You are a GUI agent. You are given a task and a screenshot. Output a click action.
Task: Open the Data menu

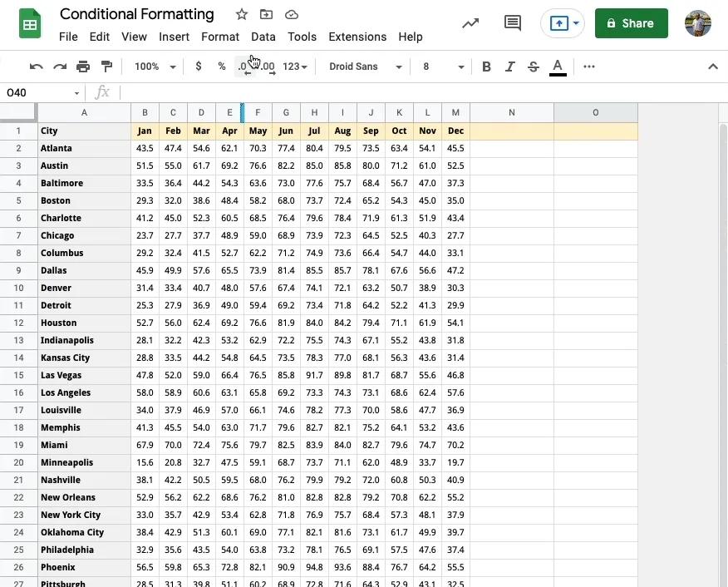pos(263,37)
